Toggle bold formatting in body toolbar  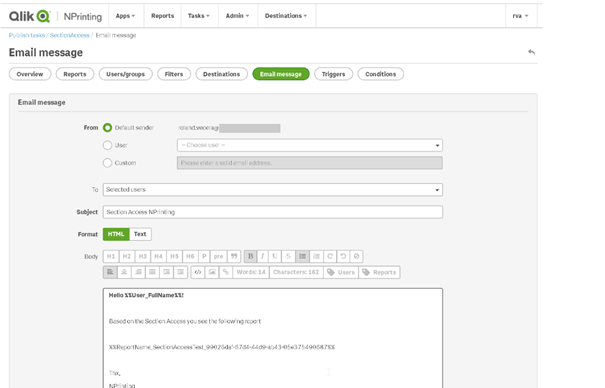[250, 256]
